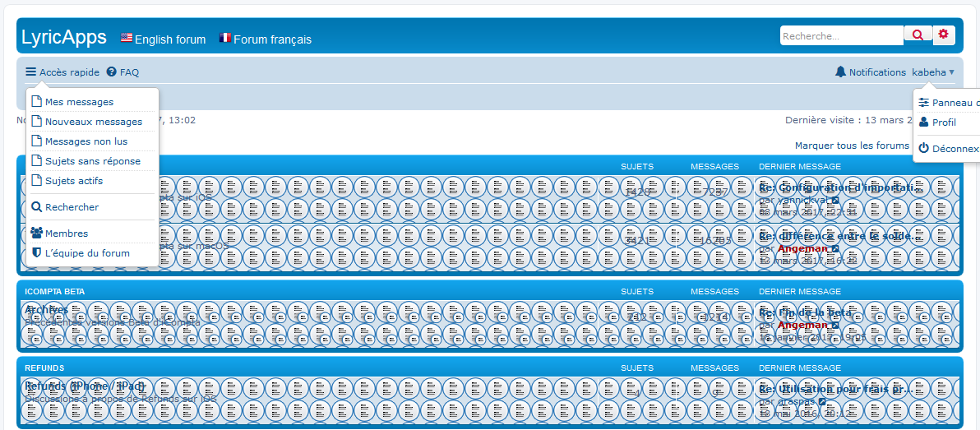Screen dimensions: 980x430
Task: Open Sujets actifs in quick menu
Action: point(73,181)
